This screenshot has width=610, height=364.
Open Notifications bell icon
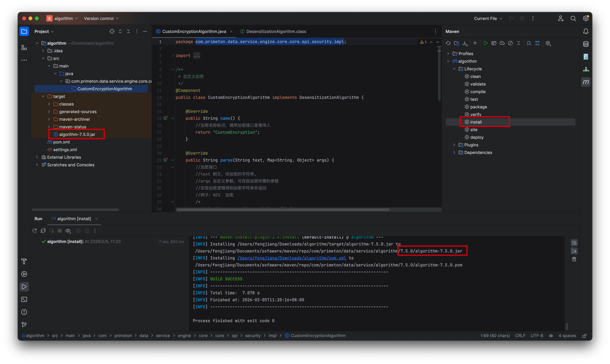coord(586,31)
